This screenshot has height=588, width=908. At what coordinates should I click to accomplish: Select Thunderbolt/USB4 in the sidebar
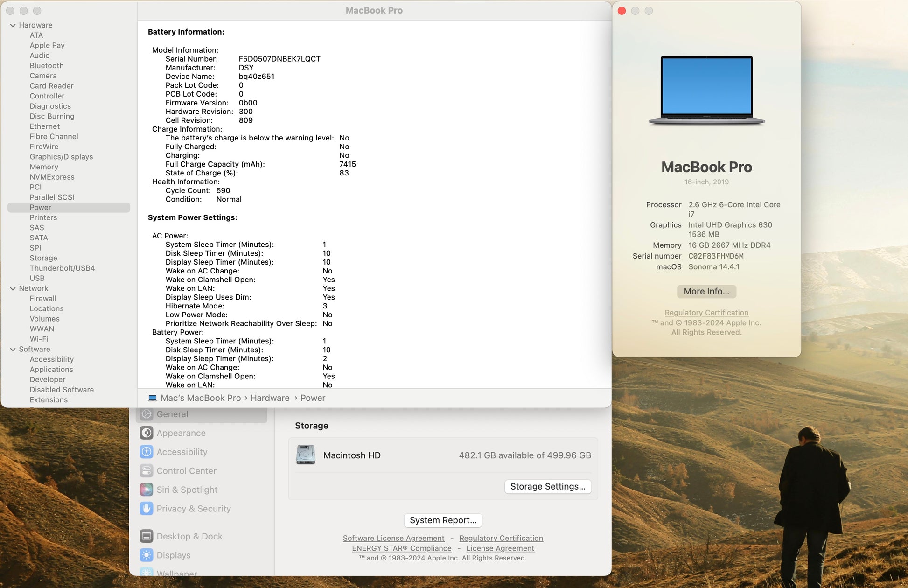(x=62, y=268)
